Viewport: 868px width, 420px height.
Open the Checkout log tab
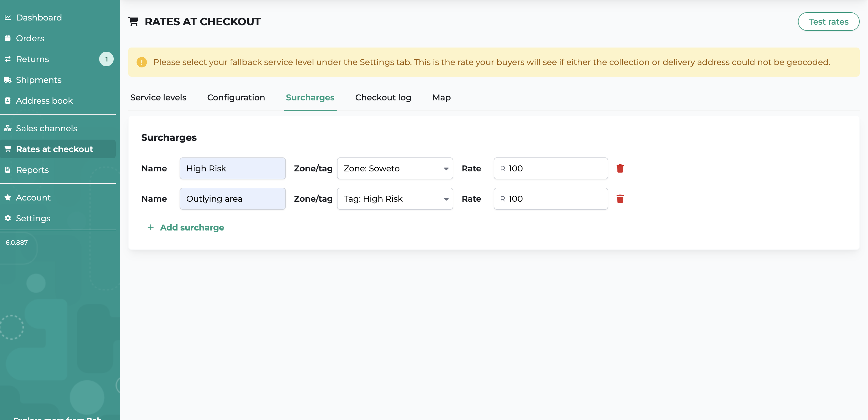(383, 97)
